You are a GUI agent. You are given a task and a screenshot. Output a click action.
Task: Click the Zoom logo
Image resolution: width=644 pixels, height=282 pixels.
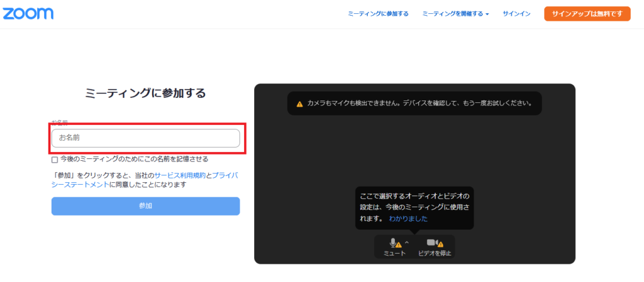click(x=28, y=14)
